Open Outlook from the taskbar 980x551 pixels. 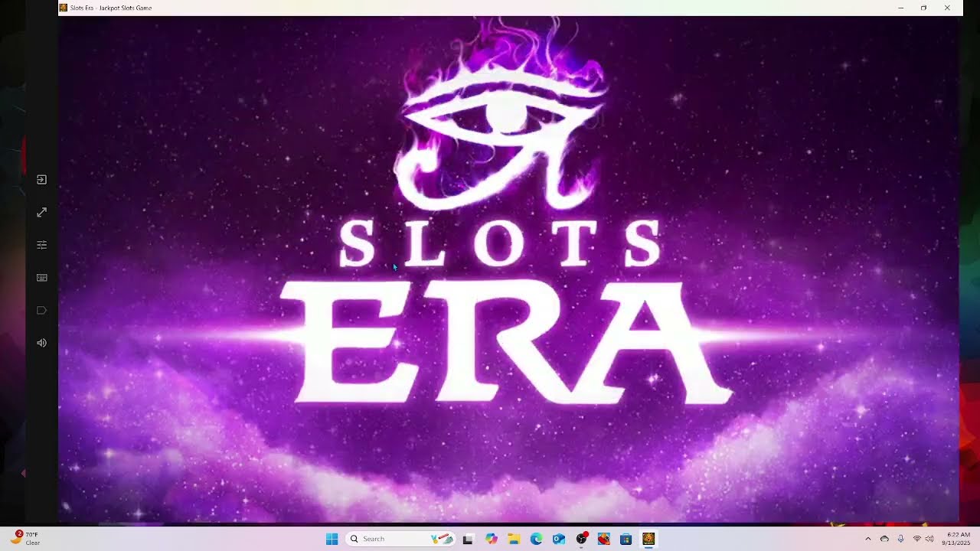[x=559, y=539]
